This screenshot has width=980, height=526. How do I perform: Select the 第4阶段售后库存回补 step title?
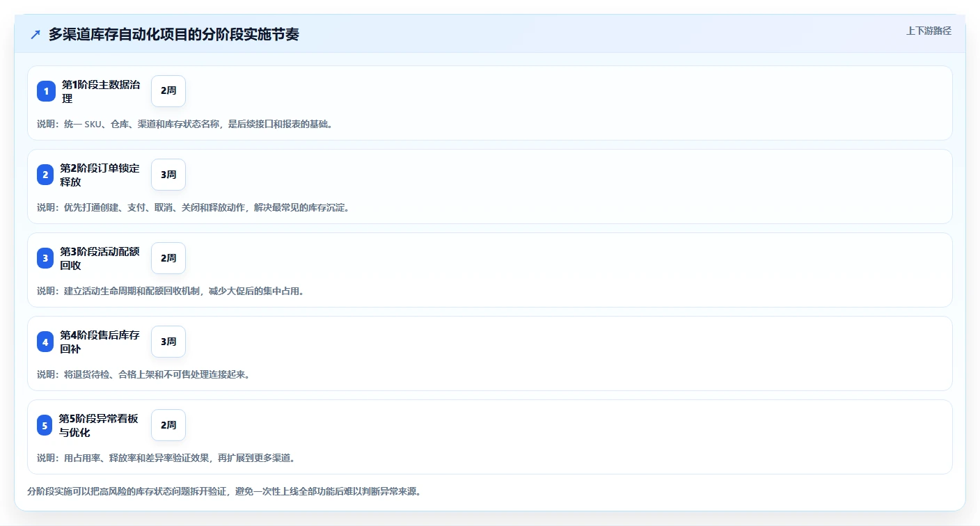coord(100,342)
